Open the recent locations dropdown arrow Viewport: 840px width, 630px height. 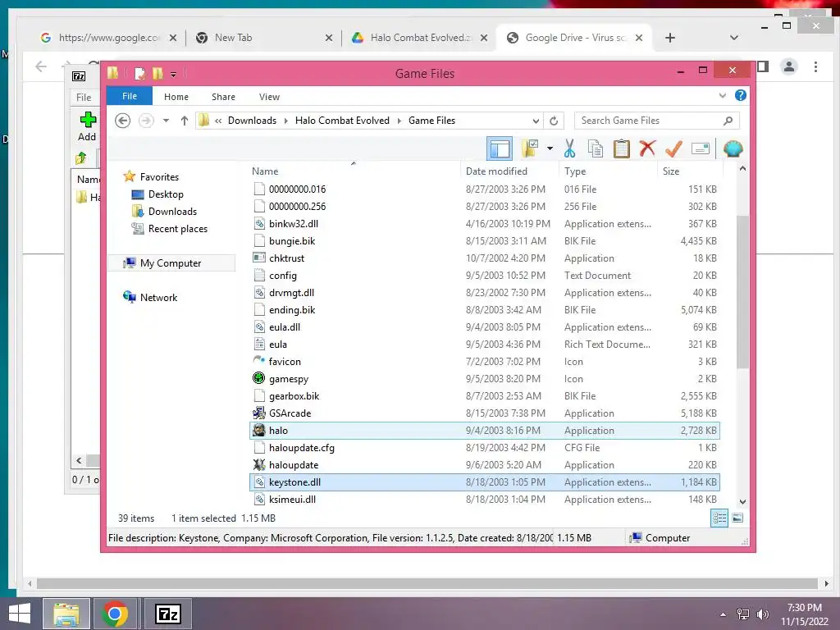coord(166,121)
